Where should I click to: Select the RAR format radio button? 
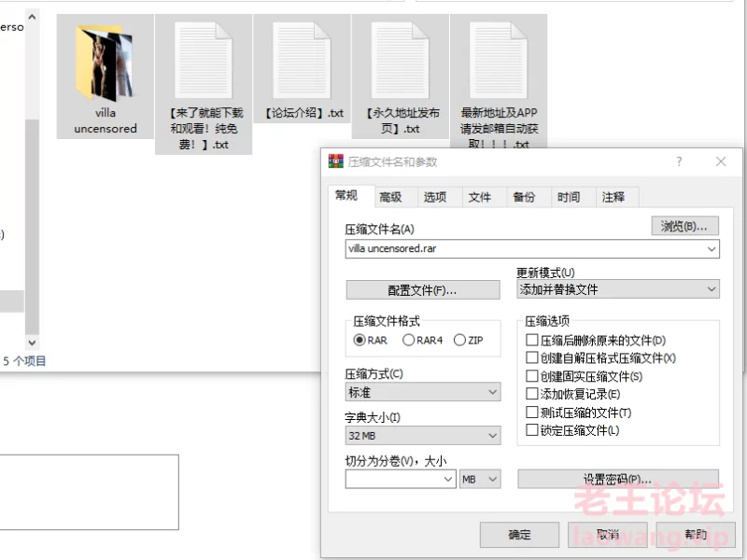pos(359,340)
